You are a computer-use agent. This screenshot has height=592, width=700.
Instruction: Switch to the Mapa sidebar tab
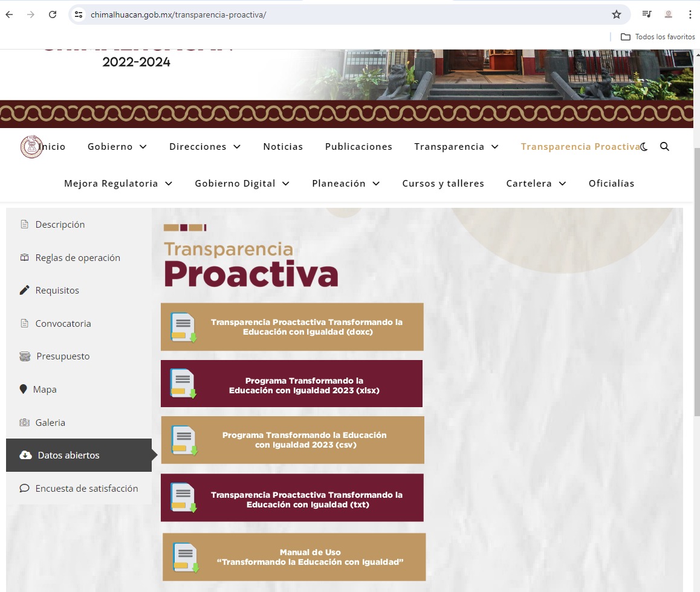click(45, 390)
